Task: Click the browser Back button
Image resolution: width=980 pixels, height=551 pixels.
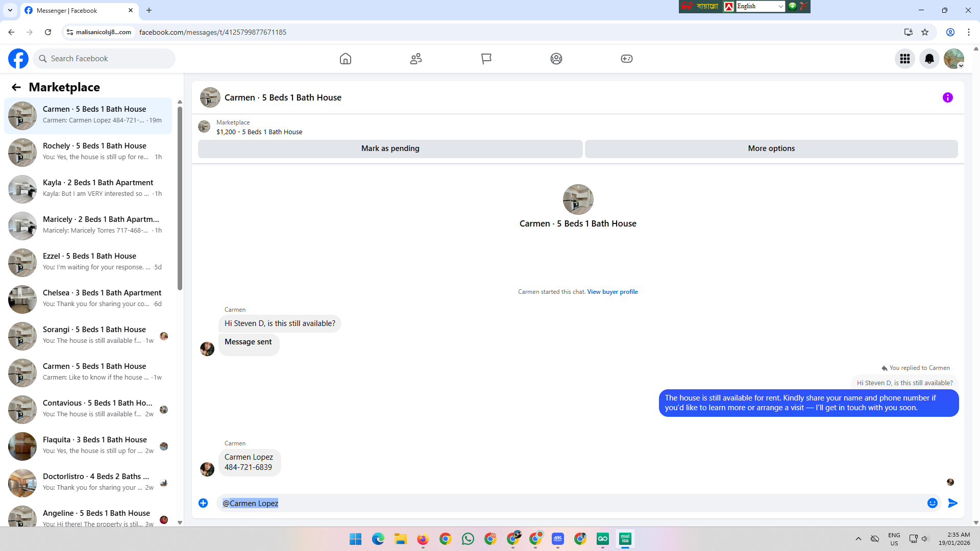Action: [x=11, y=32]
